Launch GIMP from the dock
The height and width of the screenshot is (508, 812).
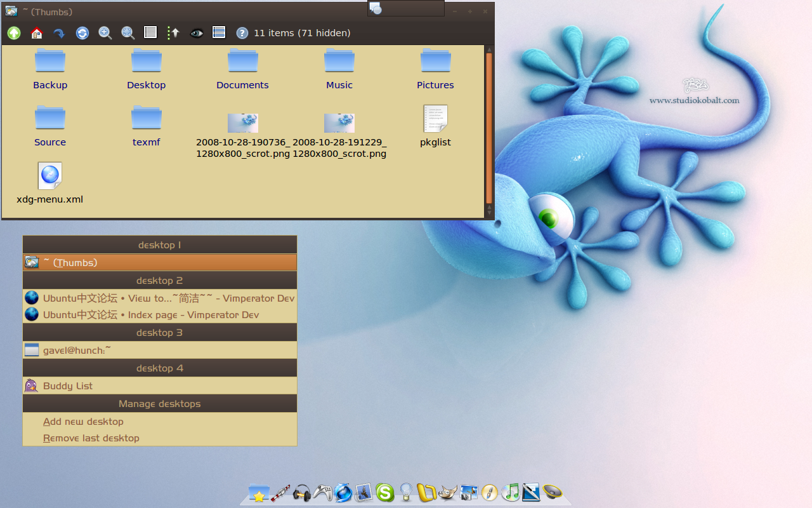(448, 493)
